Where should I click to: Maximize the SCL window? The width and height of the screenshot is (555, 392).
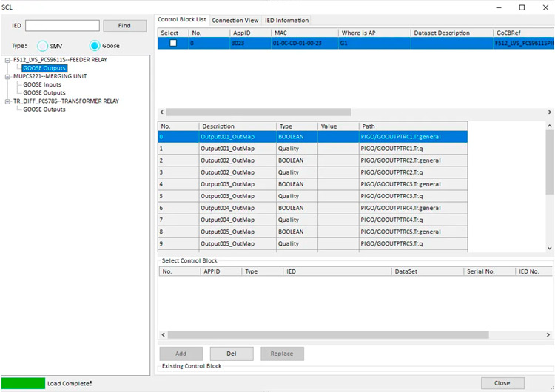tap(522, 7)
